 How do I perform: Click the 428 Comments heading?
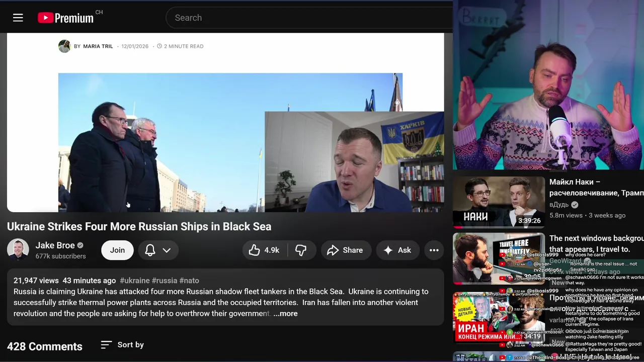(x=45, y=346)
